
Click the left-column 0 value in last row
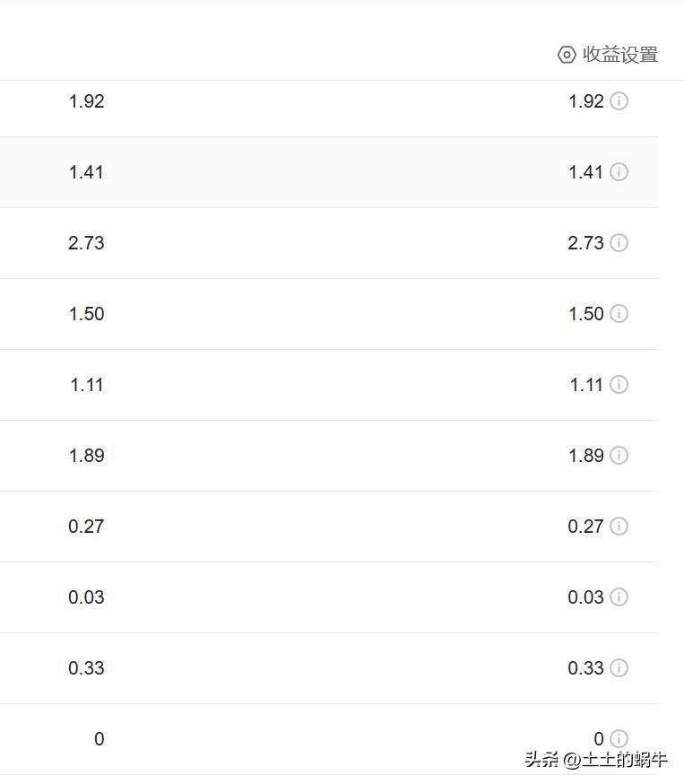99,739
